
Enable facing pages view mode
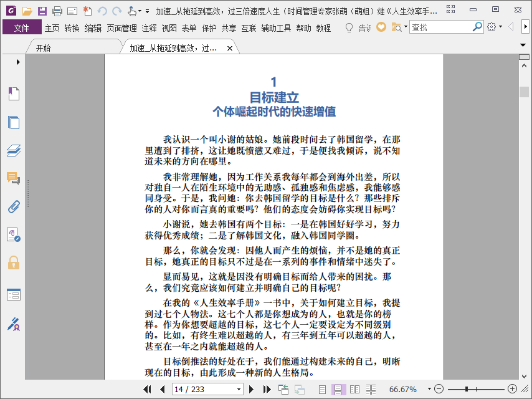pos(354,389)
